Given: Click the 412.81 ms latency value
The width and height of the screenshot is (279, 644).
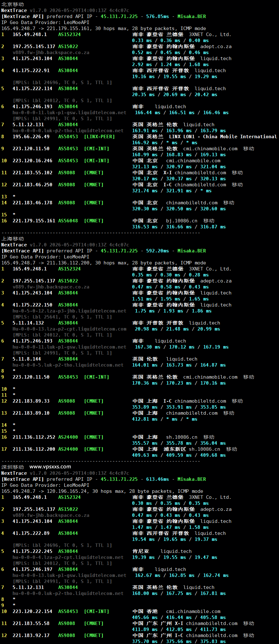Looking at the screenshot, I should (x=145, y=419).
